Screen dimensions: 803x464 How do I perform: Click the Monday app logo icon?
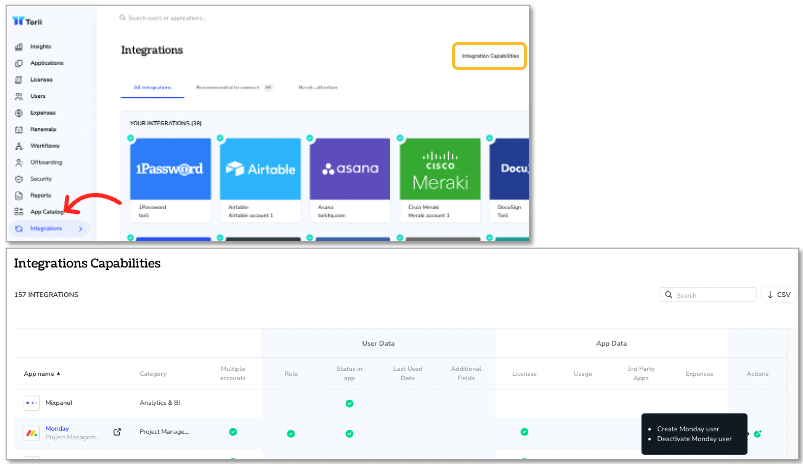point(31,433)
